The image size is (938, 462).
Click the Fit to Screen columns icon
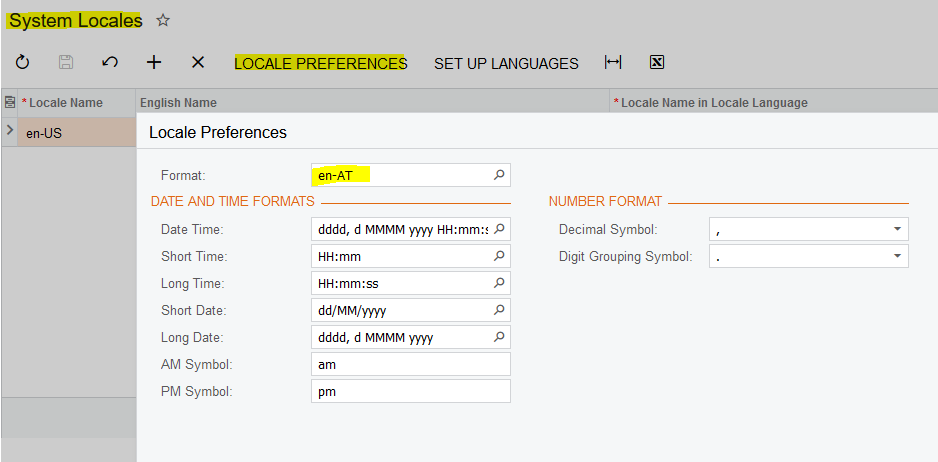[613, 63]
